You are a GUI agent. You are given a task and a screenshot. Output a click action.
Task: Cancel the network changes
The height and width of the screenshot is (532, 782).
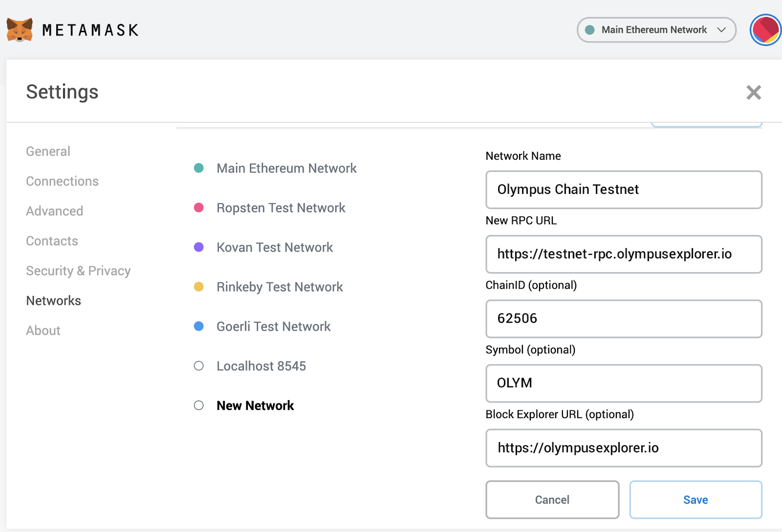pyautogui.click(x=552, y=500)
